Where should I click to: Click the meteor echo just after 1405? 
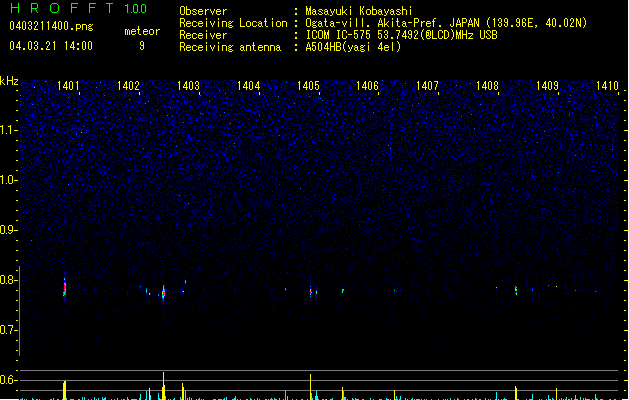(x=310, y=292)
